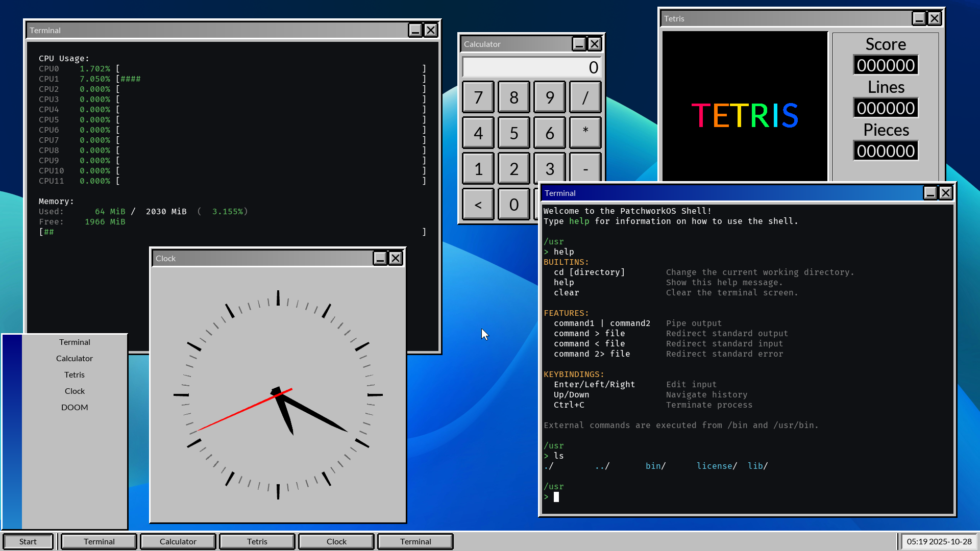Viewport: 980px width, 551px height.
Task: Open Calculator from the start menu
Action: click(x=75, y=358)
